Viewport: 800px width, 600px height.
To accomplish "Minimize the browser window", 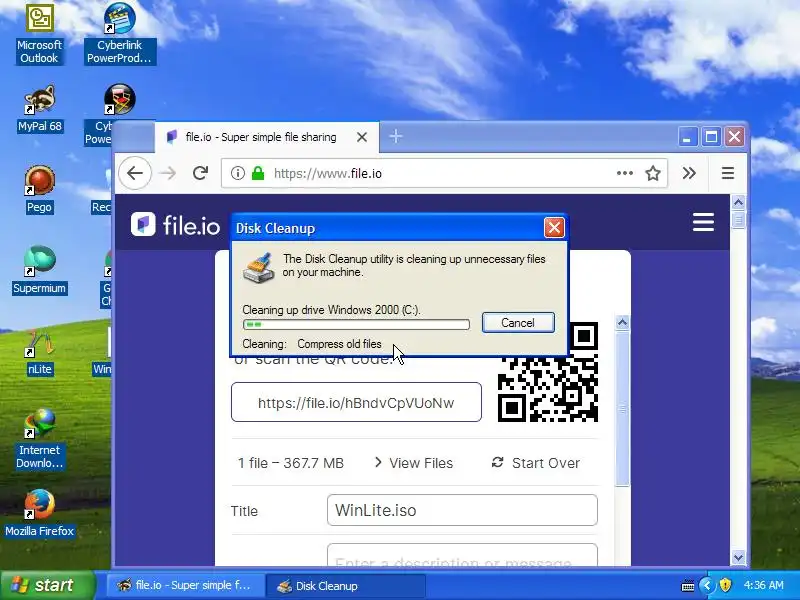I will point(688,136).
